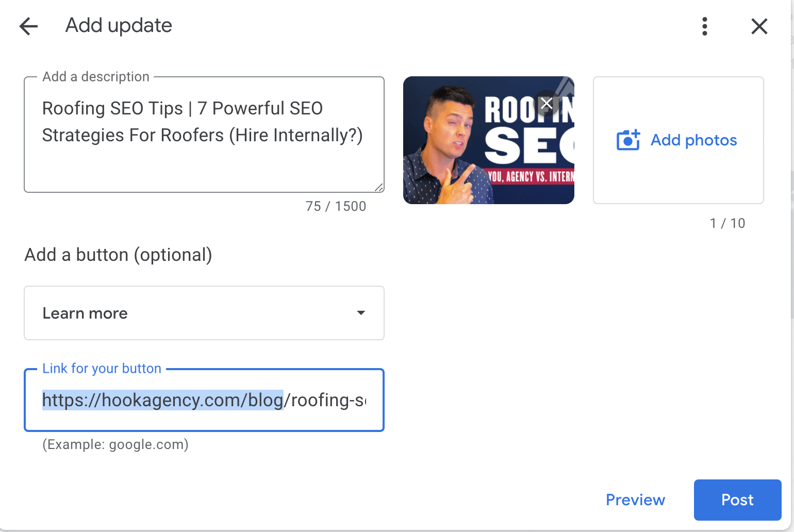Click the 1 / 10 photo counter
This screenshot has height=532, width=794.
727,223
